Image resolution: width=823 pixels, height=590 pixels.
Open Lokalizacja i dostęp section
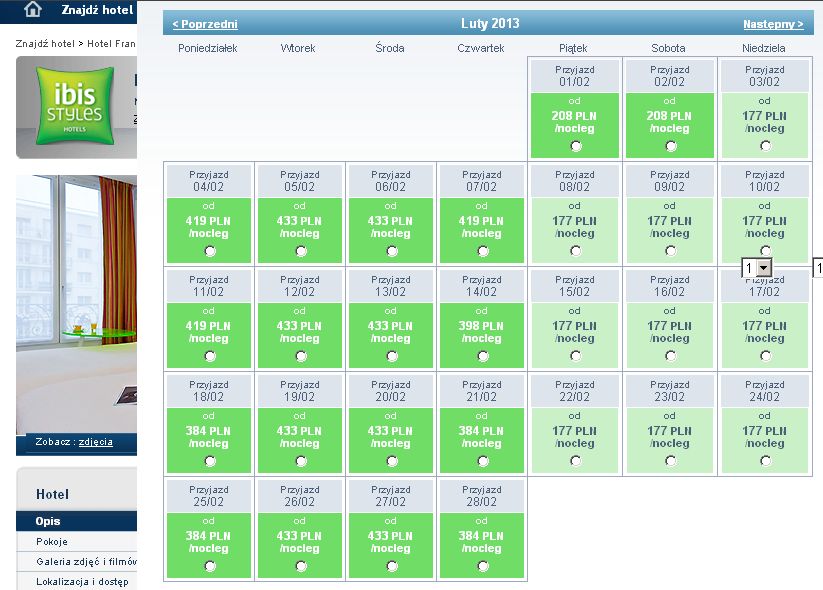pyautogui.click(x=82, y=582)
